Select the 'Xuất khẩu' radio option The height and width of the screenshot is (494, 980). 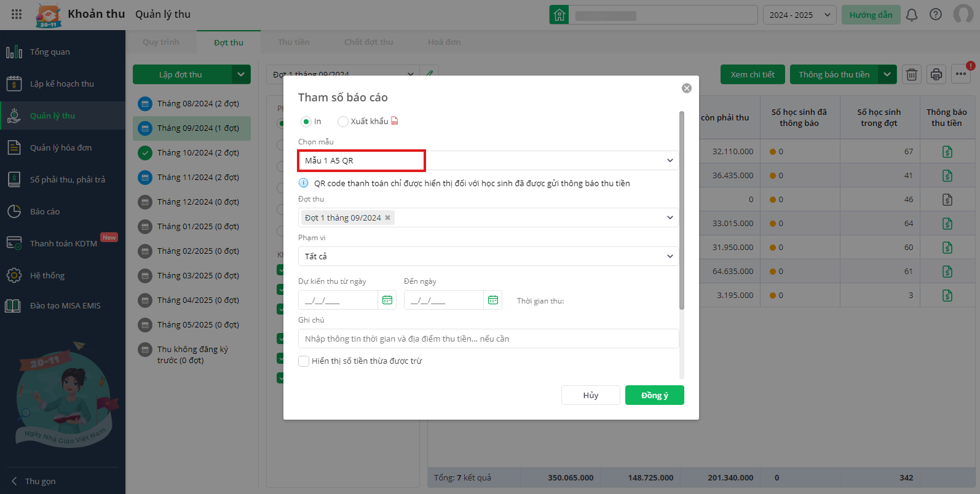[x=343, y=122]
